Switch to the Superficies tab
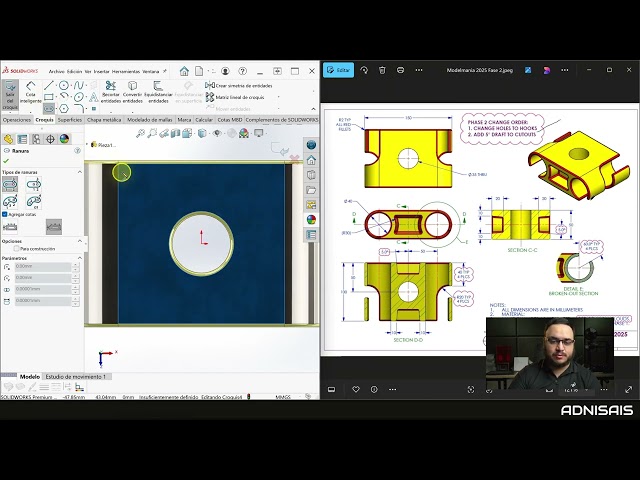This screenshot has width=640, height=480. point(70,120)
